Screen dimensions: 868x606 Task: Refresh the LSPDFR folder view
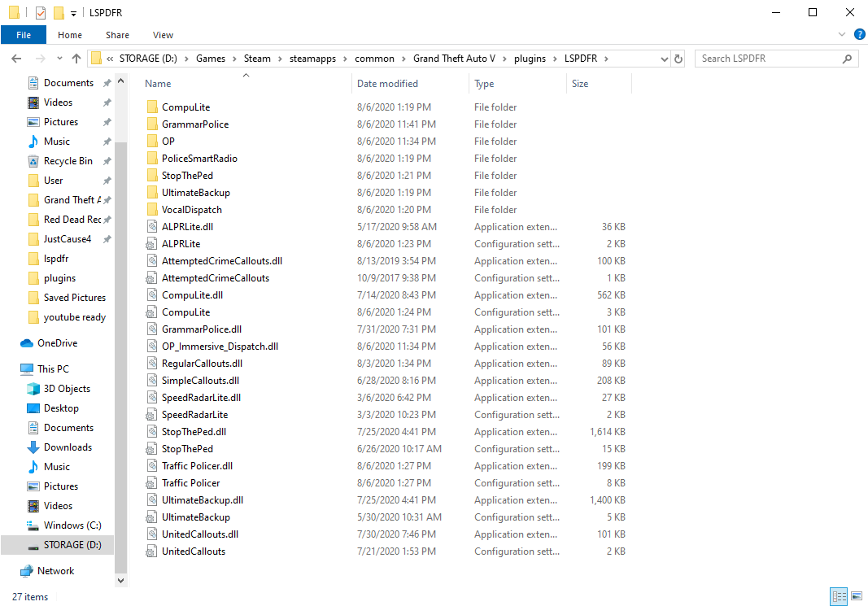pyautogui.click(x=678, y=59)
